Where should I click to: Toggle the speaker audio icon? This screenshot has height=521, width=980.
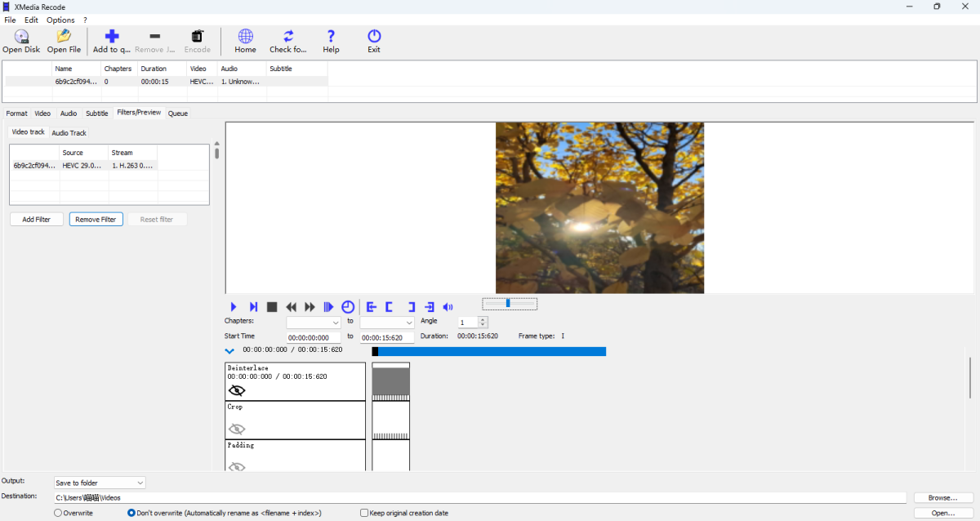pyautogui.click(x=448, y=306)
